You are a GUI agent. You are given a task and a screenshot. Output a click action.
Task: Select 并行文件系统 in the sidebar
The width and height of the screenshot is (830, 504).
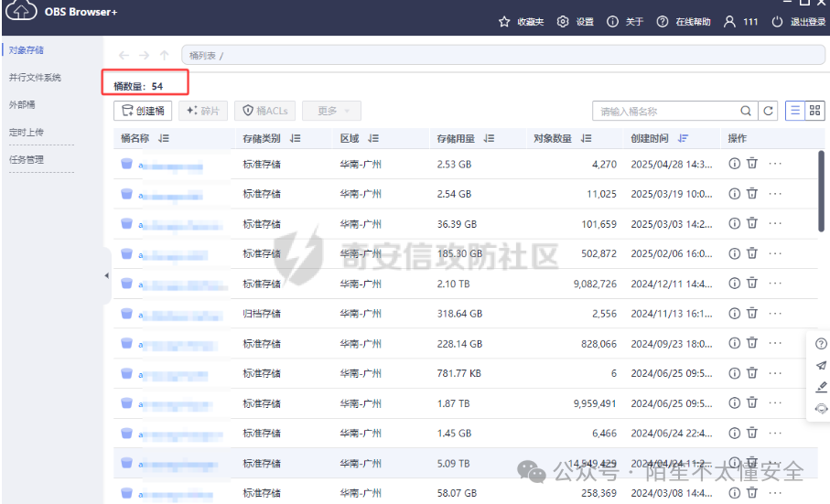(x=35, y=78)
